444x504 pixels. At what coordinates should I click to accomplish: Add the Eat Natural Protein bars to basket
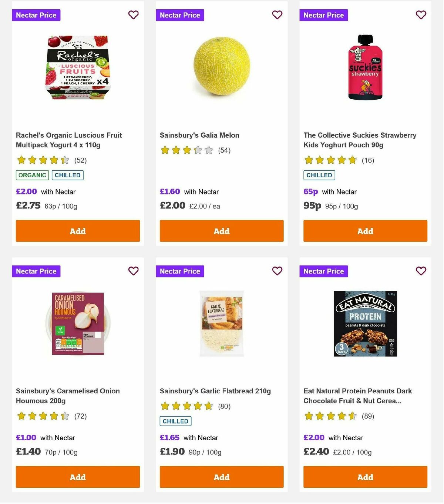(365, 477)
